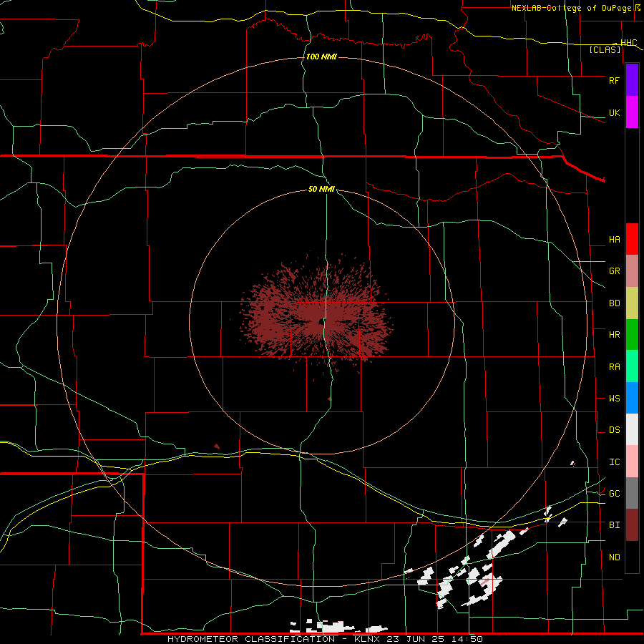
Task: Pick the dark green HR legend swatch
Action: pos(632,335)
